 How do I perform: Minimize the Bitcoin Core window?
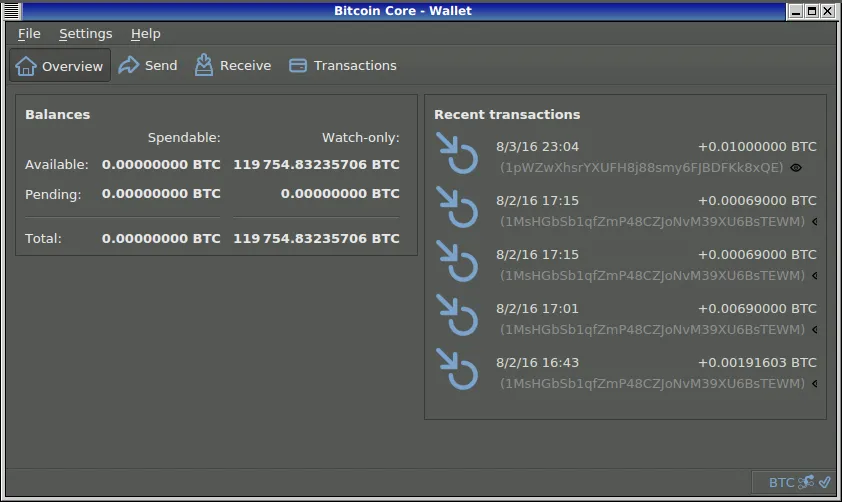[796, 11]
